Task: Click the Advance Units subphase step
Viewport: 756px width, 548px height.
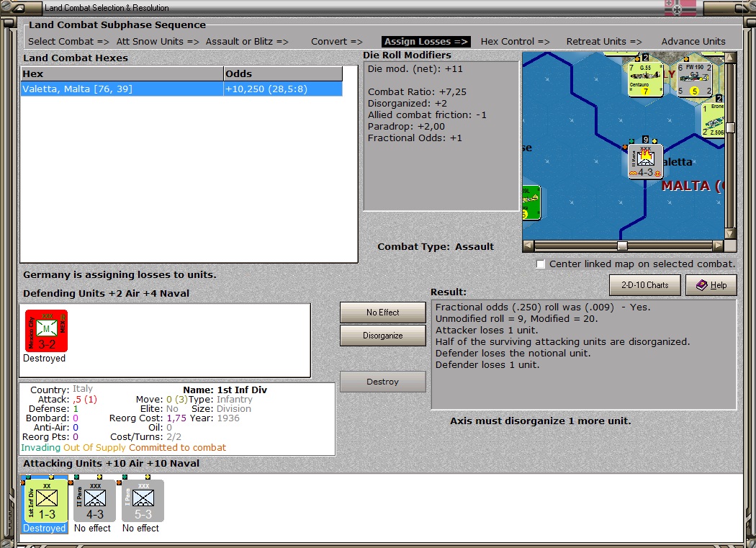Action: tap(693, 42)
